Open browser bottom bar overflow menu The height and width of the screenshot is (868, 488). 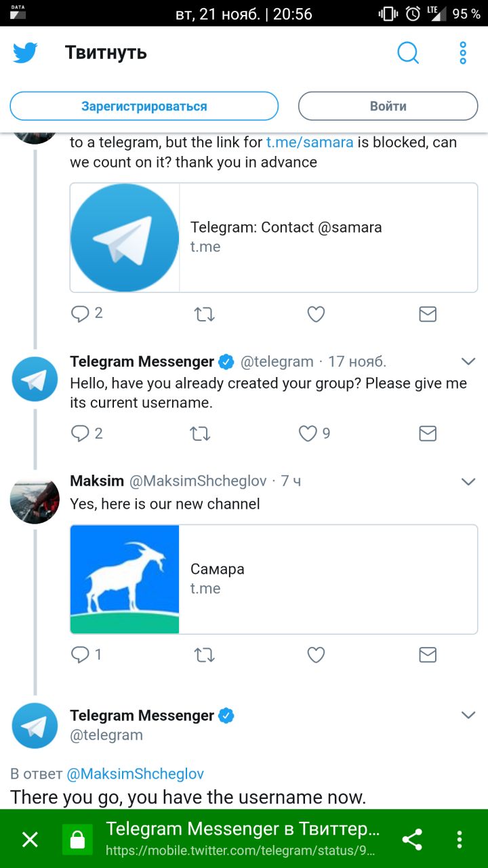click(460, 840)
